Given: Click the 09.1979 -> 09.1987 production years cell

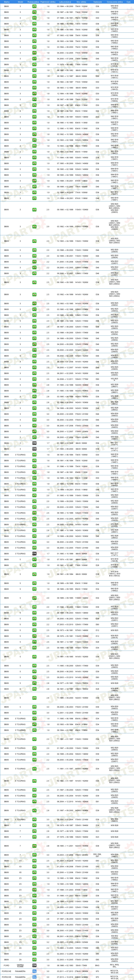Looking at the screenshot, I should (65, 826).
